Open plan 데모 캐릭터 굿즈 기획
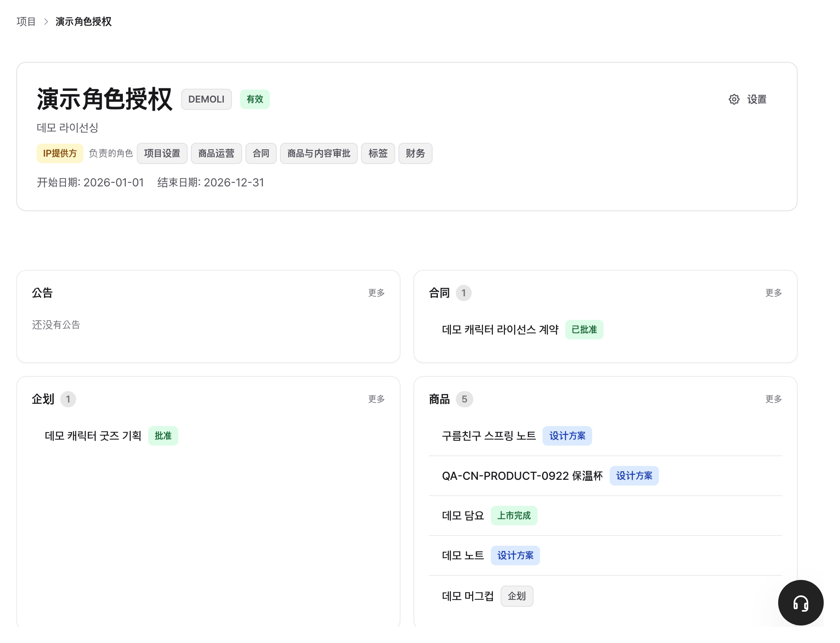Screen dimensions: 840x643 coord(93,436)
